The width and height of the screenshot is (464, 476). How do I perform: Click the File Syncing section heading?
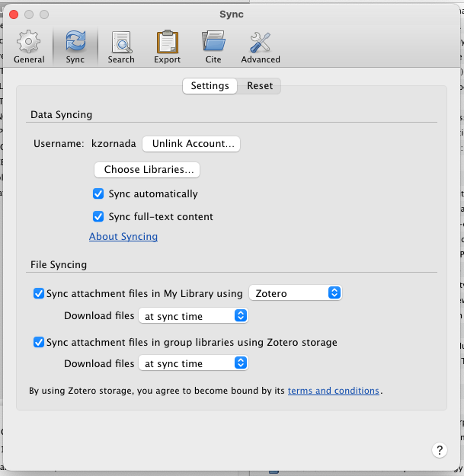click(x=59, y=265)
